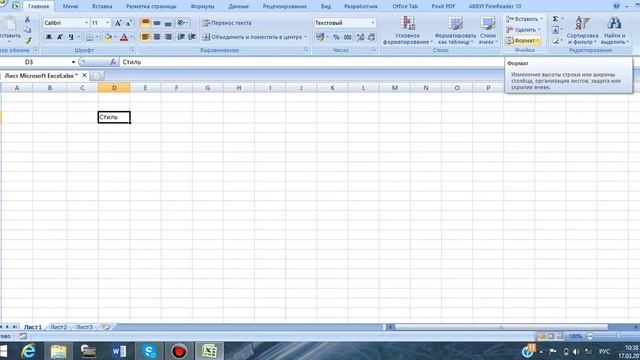640x360 pixels.
Task: Toggle center text alignment
Action: click(x=157, y=37)
